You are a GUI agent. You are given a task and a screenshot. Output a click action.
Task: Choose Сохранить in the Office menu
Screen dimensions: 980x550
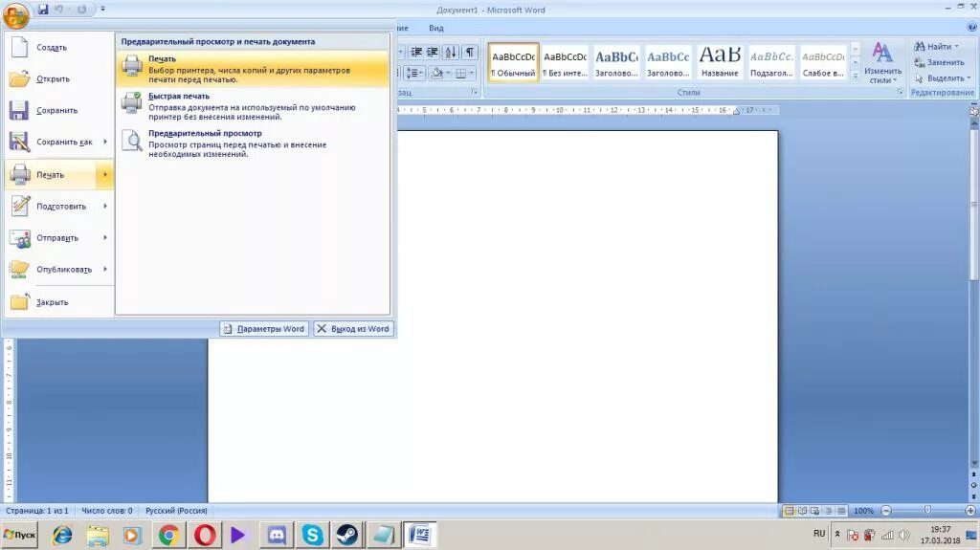tap(59, 110)
